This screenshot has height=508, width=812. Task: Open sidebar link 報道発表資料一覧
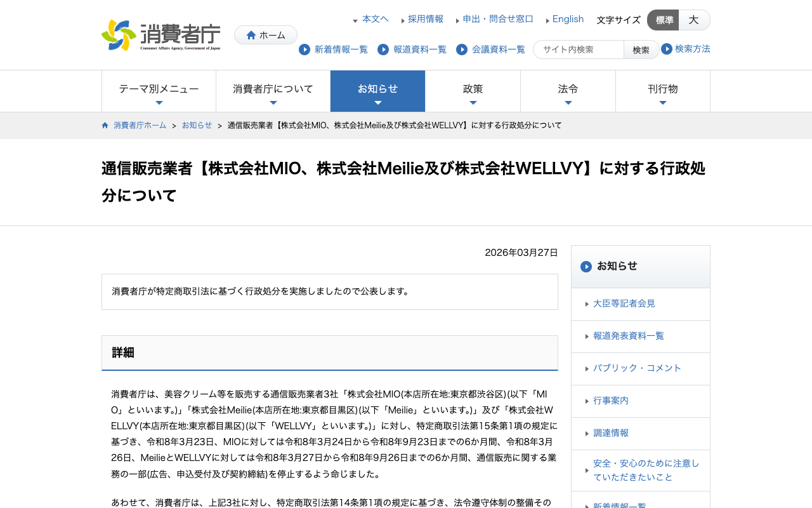[629, 336]
